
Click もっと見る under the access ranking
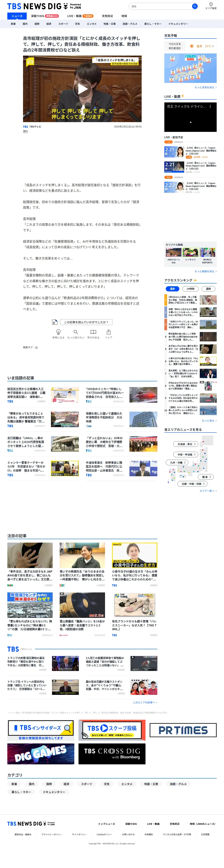click(x=209, y=421)
